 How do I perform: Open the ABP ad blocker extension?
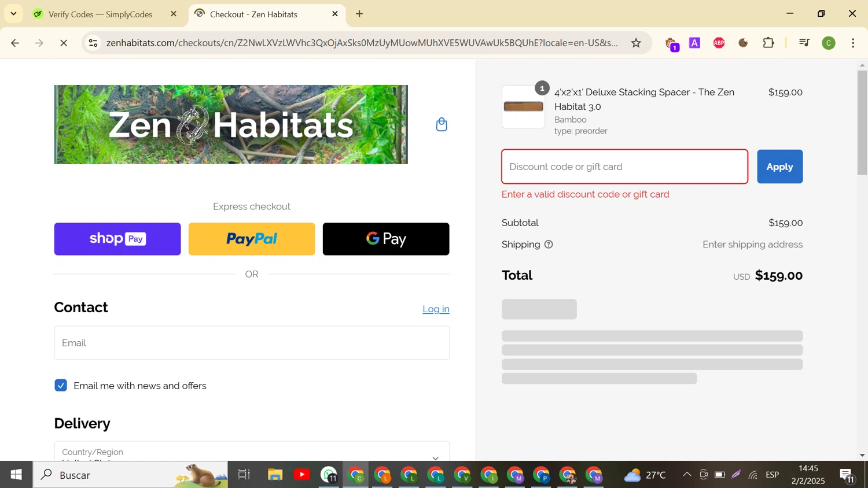tap(719, 43)
